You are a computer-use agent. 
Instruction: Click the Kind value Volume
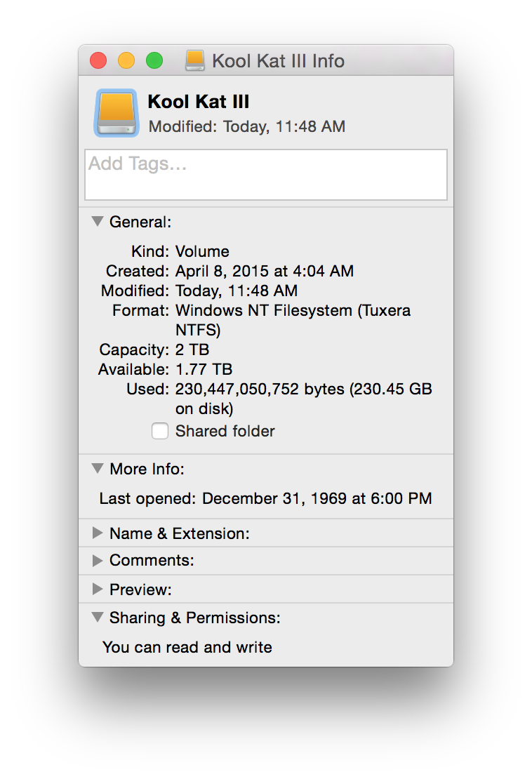click(202, 251)
